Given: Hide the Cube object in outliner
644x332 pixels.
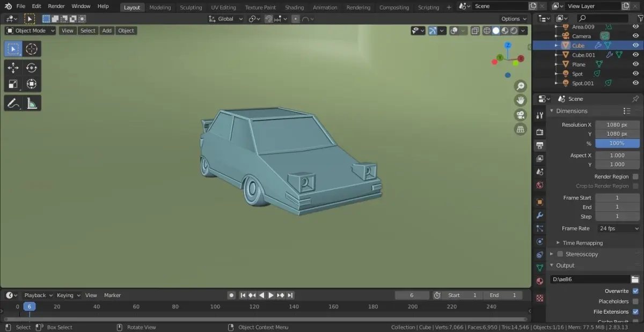Looking at the screenshot, I should (635, 46).
